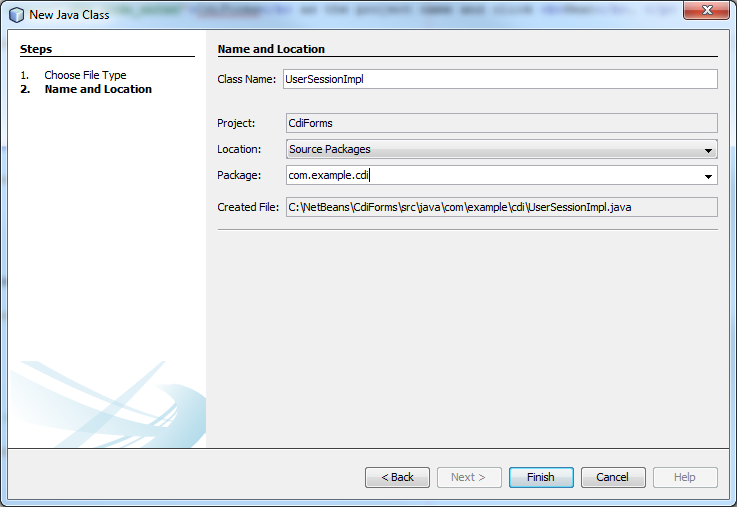This screenshot has width=737, height=507.
Task: Click in the Package text field
Action: click(x=493, y=175)
